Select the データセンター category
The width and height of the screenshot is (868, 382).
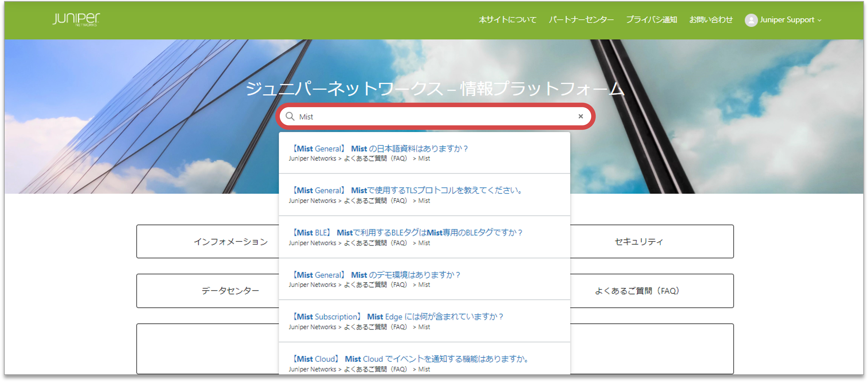(x=230, y=290)
